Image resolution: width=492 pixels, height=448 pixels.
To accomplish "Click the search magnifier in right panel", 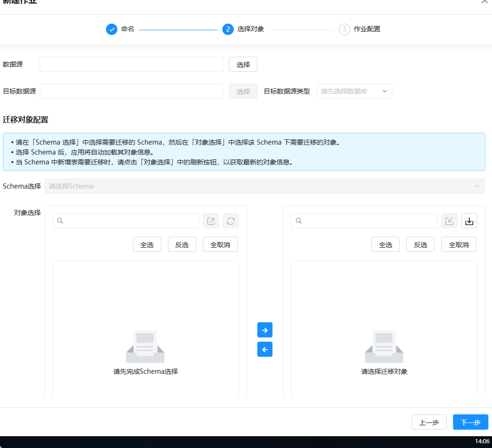I will 299,221.
